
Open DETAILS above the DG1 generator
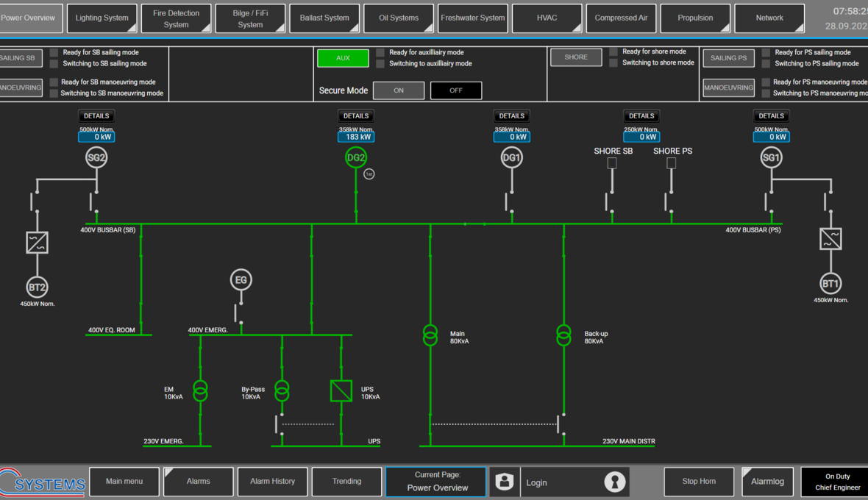(511, 115)
